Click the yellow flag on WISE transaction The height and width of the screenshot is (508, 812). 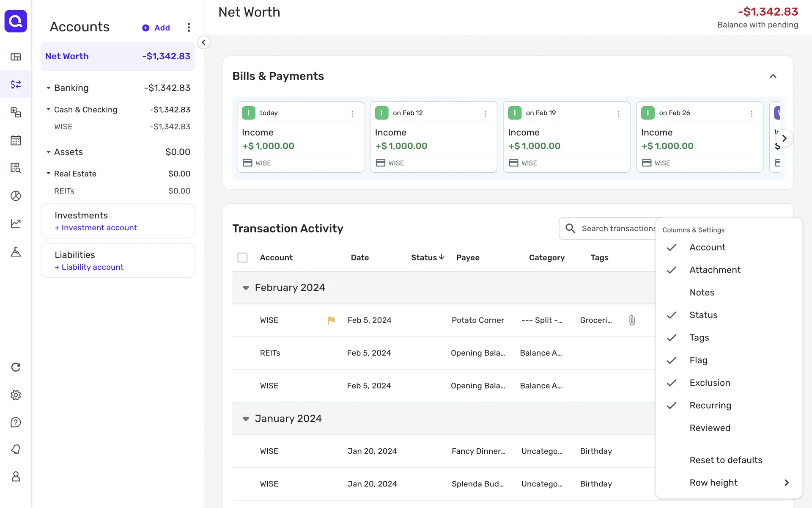click(331, 320)
